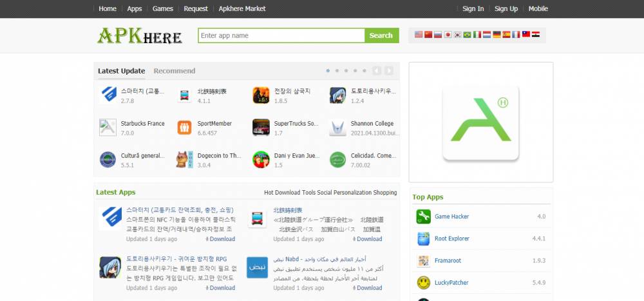Open the Mobile site link
Screen dimensions: 644x301
538,8
